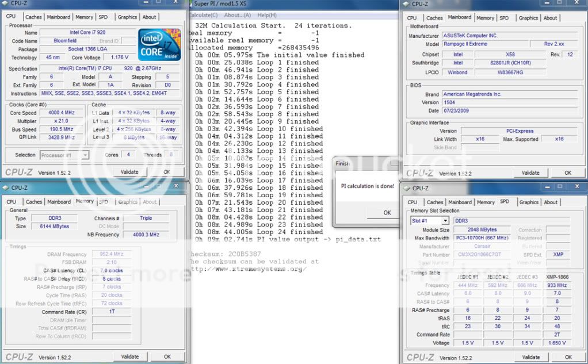This screenshot has width=588, height=364.
Task: Click OK in the Mainboard window
Action: point(568,173)
